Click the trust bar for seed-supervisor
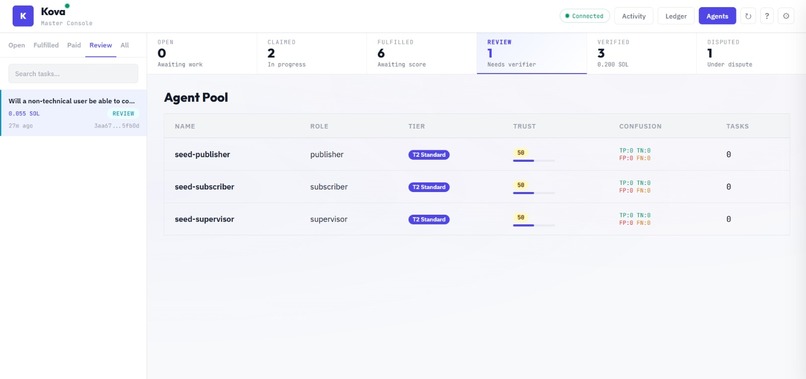The height and width of the screenshot is (379, 806). click(x=534, y=225)
